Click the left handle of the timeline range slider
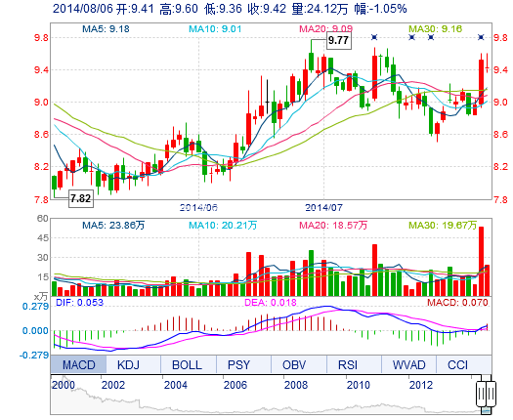Viewport: 513px width, 420px height. [x=481, y=393]
